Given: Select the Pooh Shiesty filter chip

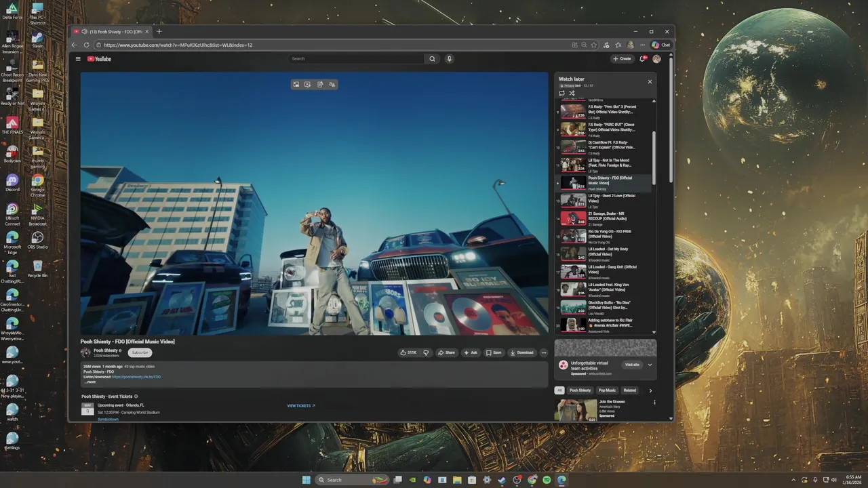Looking at the screenshot, I should [x=580, y=390].
